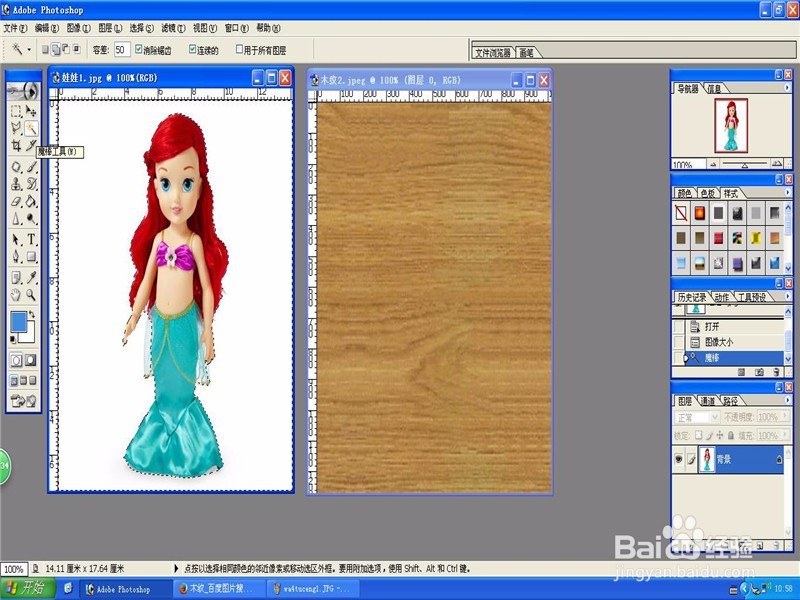The width and height of the screenshot is (800, 600).
Task: Select the Eyedropper tool
Action: click(x=31, y=278)
